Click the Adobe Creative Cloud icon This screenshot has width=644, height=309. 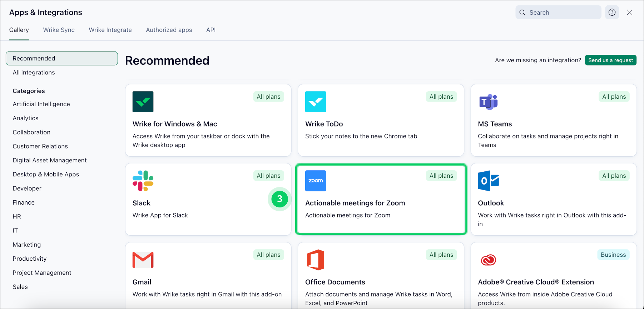point(488,260)
